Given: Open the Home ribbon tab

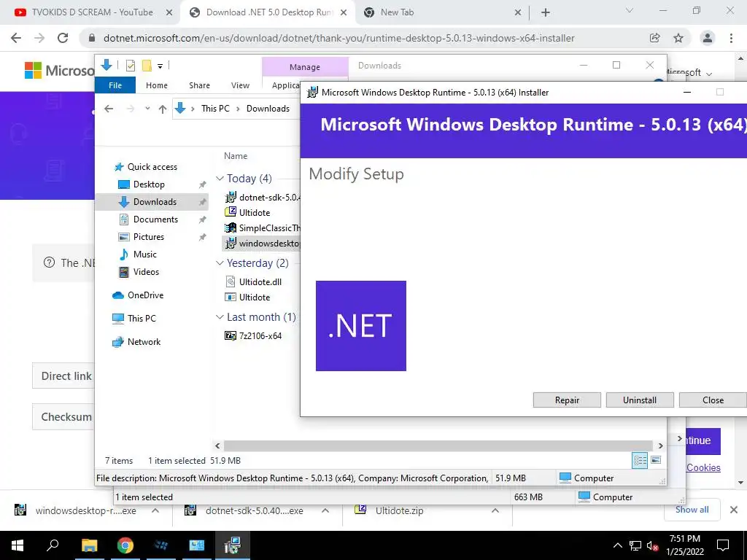Looking at the screenshot, I should 157,85.
